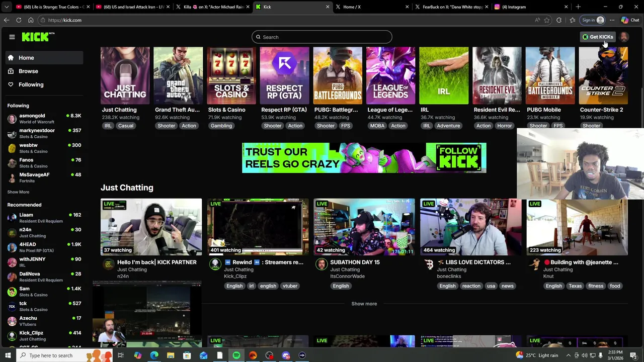Open the browser settings ellipsis menu
Screen dimensions: 644x362
[612, 20]
